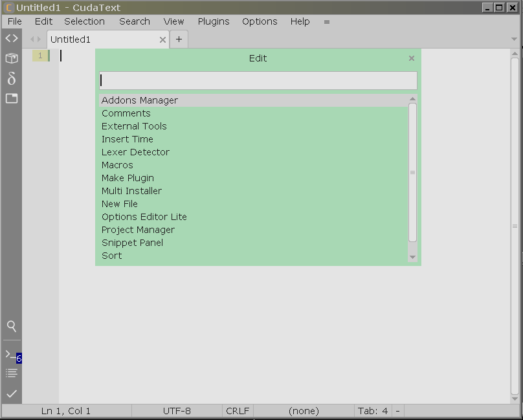Screen dimensions: 523x420
Task: Add a new tab with plus button
Action: 179,39
